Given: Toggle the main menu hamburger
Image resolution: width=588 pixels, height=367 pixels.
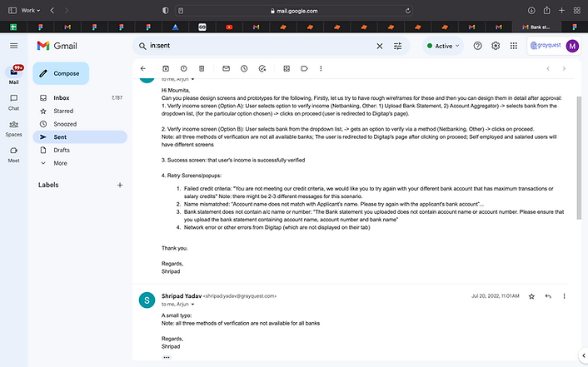Looking at the screenshot, I should (14, 46).
